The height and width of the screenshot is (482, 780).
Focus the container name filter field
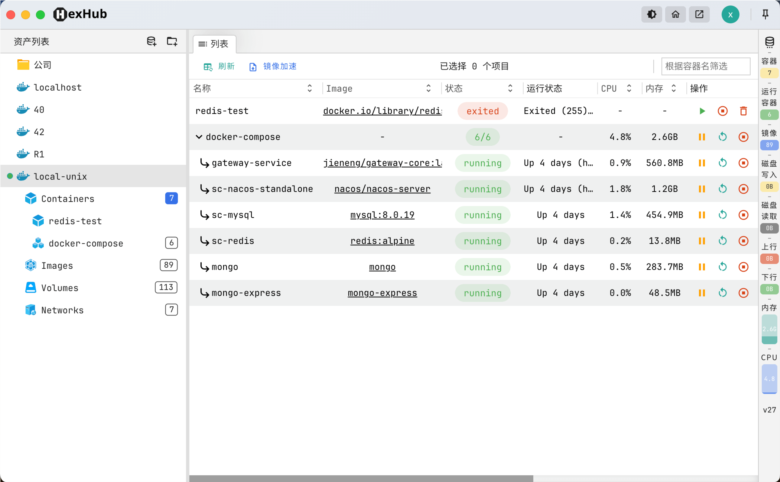point(705,66)
